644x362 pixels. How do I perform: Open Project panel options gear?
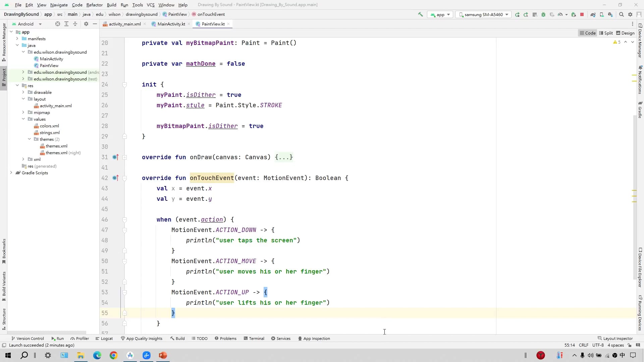pos(86,24)
